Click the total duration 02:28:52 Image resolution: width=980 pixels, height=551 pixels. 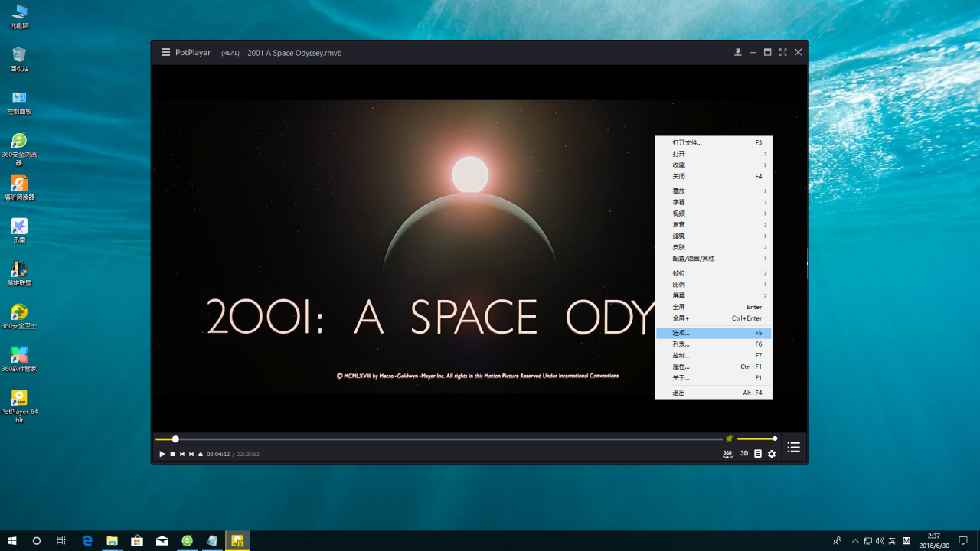coord(248,454)
